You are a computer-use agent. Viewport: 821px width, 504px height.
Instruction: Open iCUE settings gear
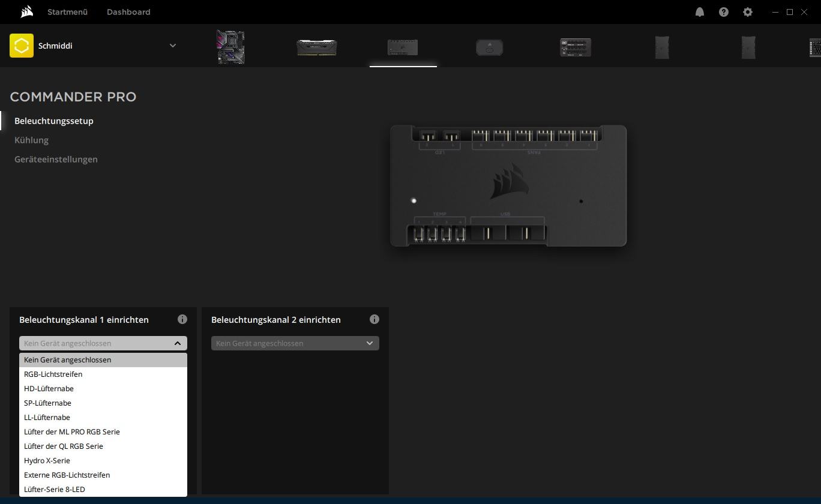pos(748,12)
